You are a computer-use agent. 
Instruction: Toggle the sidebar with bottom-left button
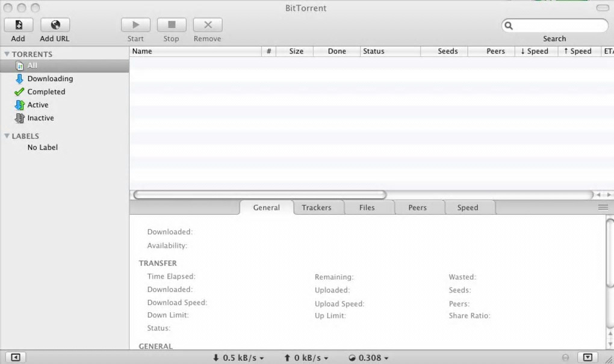pos(15,357)
